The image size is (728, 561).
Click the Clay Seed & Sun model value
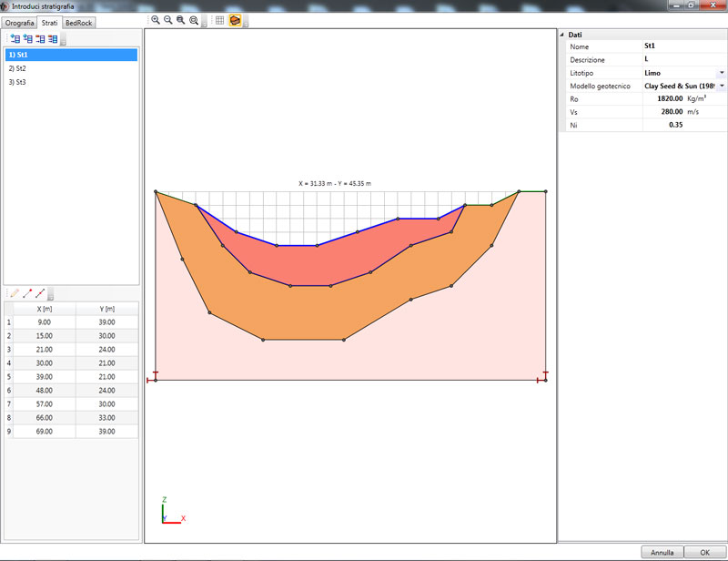(x=679, y=86)
